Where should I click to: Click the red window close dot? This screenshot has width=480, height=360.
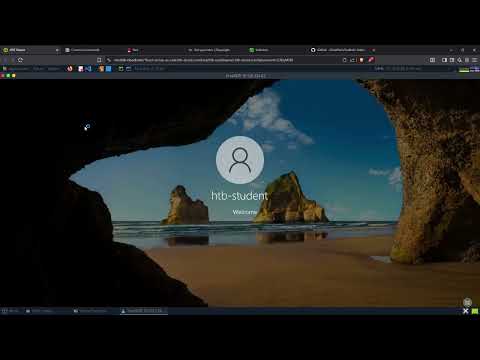2,76
